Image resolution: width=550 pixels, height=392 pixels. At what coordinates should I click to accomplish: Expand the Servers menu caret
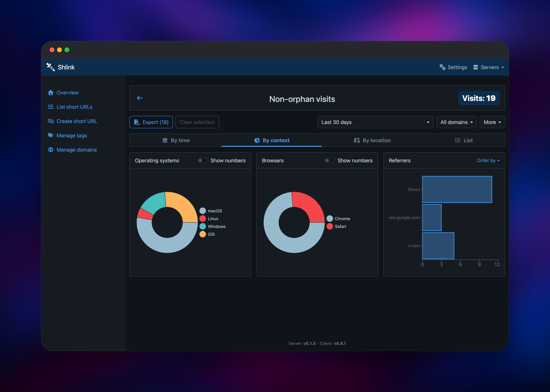503,67
